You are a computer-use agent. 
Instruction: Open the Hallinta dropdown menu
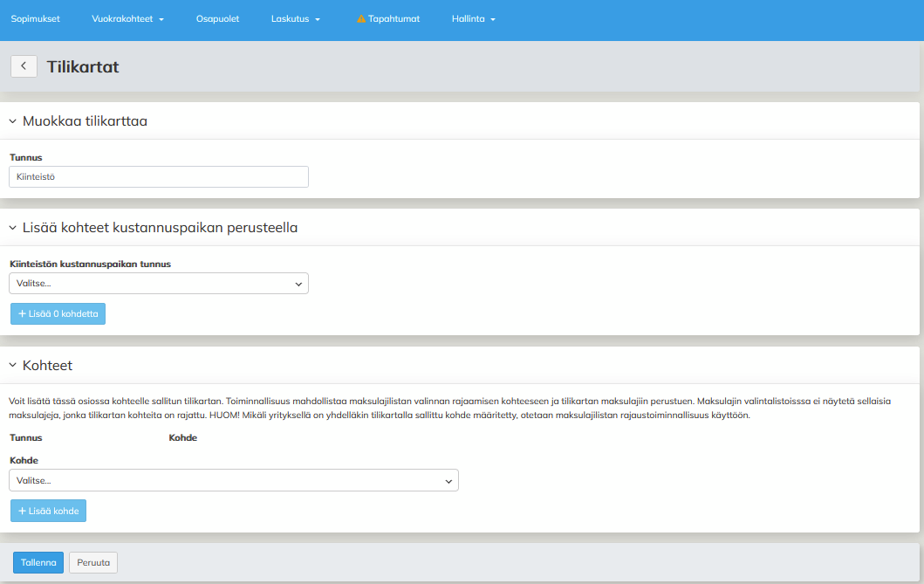point(474,18)
